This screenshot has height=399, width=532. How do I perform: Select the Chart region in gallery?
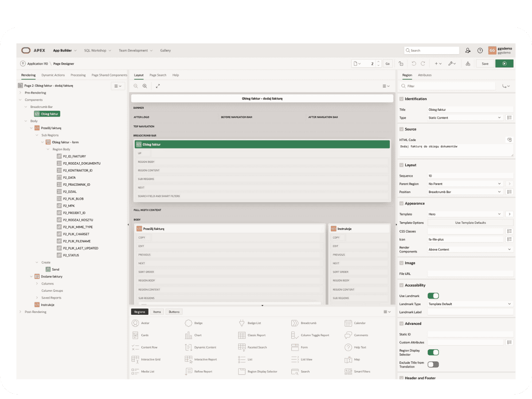click(193, 335)
